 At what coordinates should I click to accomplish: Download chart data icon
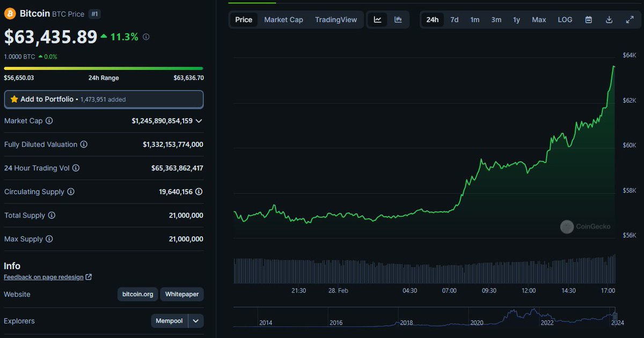click(609, 20)
